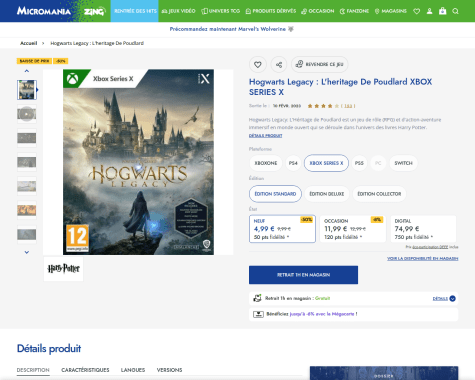Click main Hogwarts Legacy cover image
The height and width of the screenshot is (380, 475).
[x=138, y=162]
